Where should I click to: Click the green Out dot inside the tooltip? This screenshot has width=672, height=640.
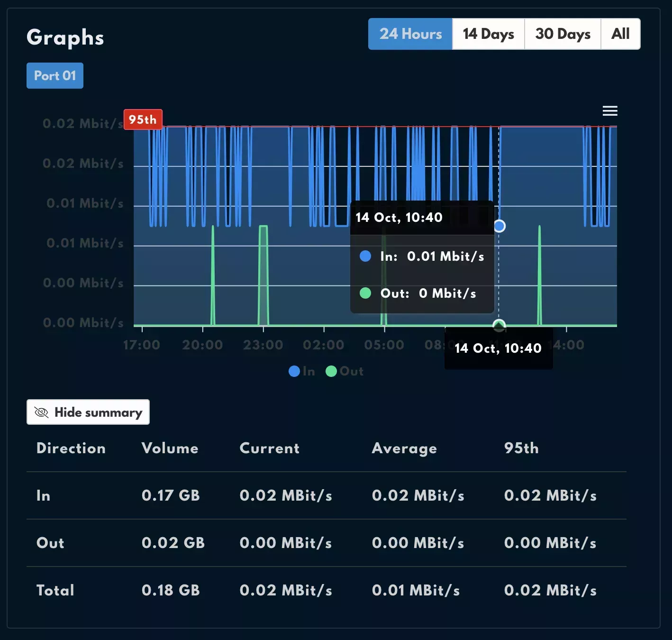(x=365, y=293)
